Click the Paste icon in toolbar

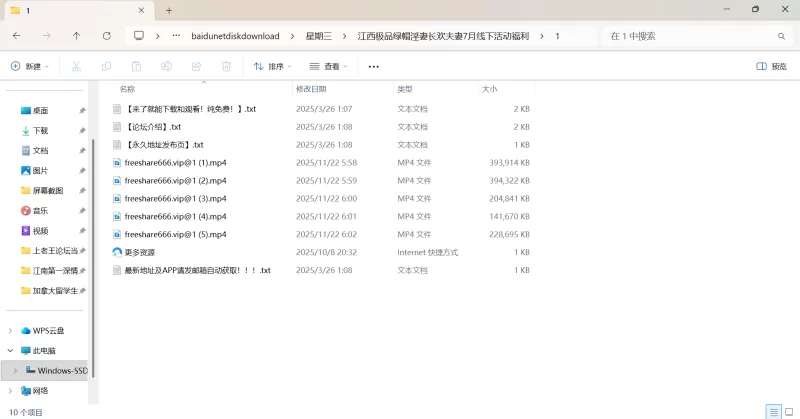click(x=136, y=66)
